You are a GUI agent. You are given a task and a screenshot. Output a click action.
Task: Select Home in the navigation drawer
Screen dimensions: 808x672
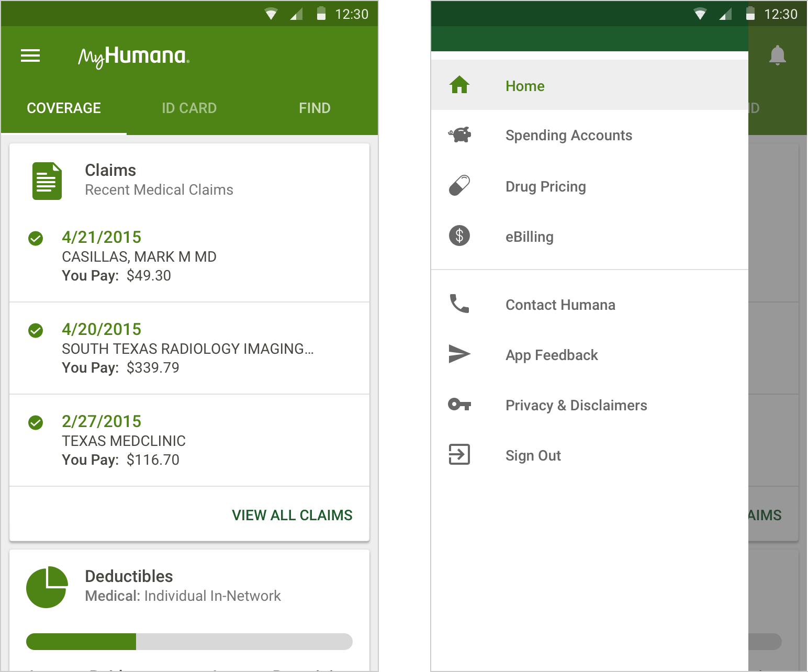589,85
